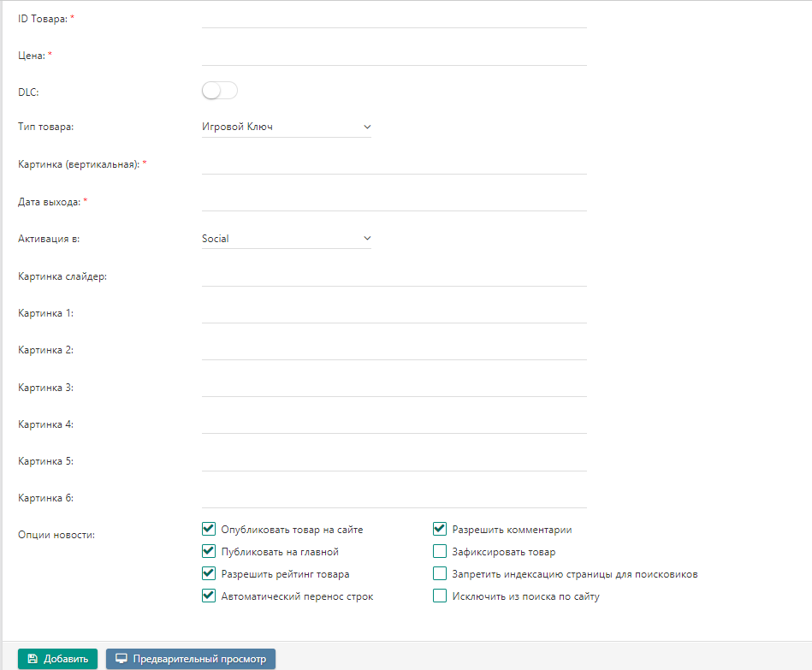Select the Дата выхода input field

(394, 201)
